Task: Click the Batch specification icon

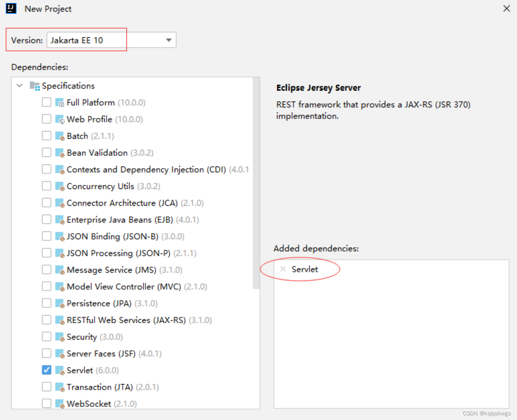Action: click(60, 136)
